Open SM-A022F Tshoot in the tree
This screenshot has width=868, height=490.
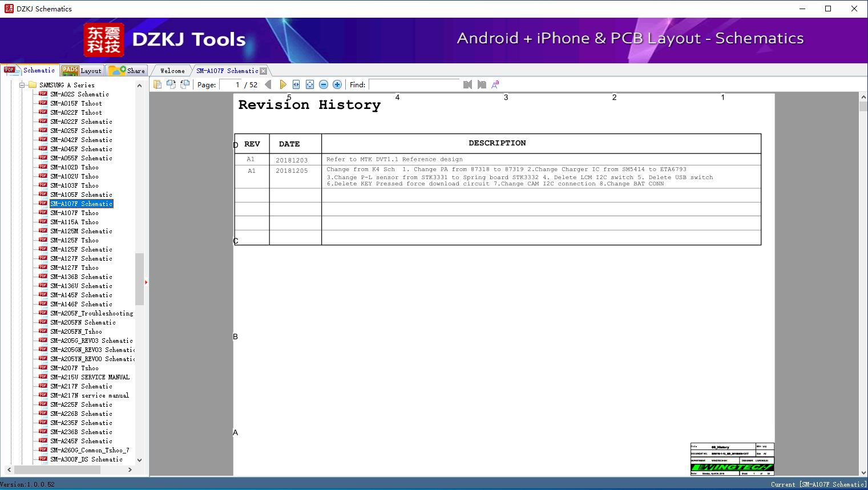(x=76, y=112)
